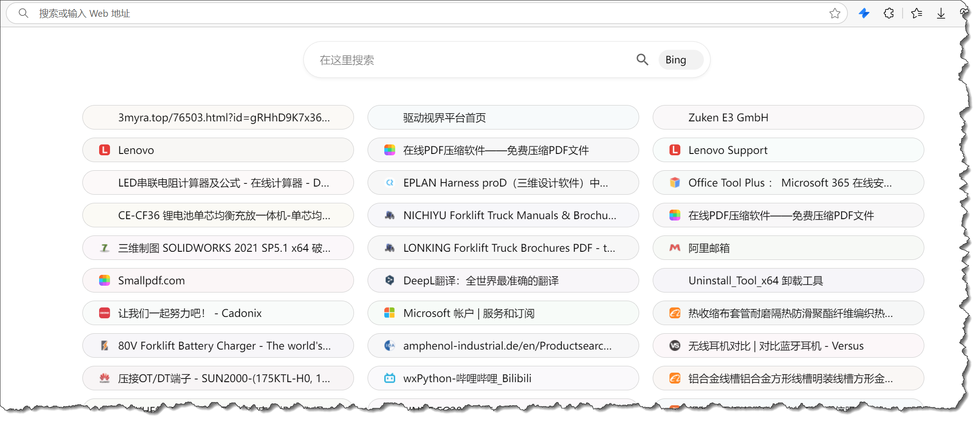Click the Smallpdf.com colorful icon
The image size is (980, 422).
[105, 280]
